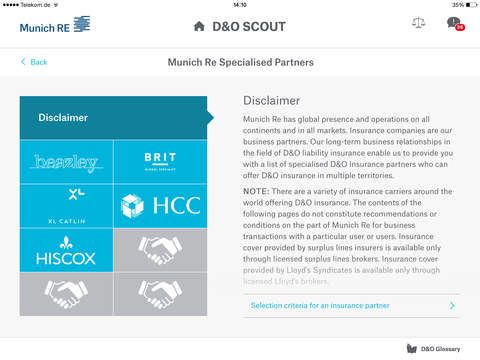Open Selection criteria for an insurance partner

351,306
